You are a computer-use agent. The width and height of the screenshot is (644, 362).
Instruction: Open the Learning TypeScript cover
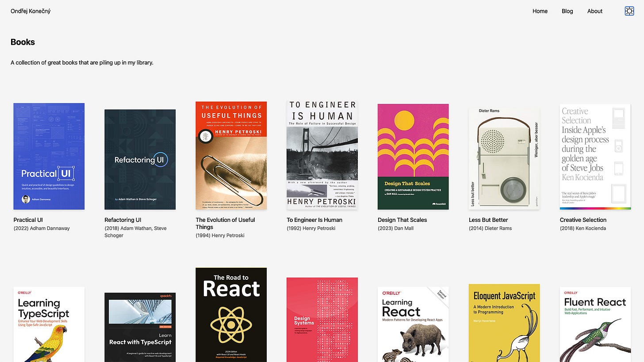tap(49, 324)
